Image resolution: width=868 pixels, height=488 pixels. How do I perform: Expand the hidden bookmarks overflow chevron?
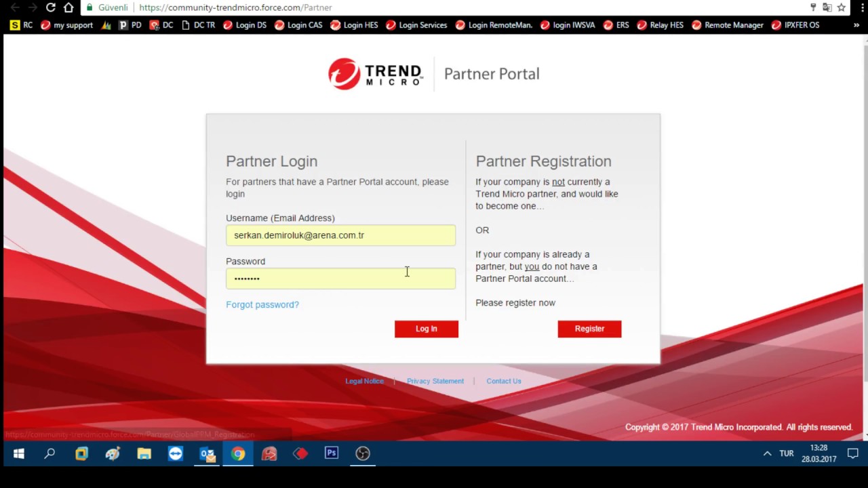point(856,25)
